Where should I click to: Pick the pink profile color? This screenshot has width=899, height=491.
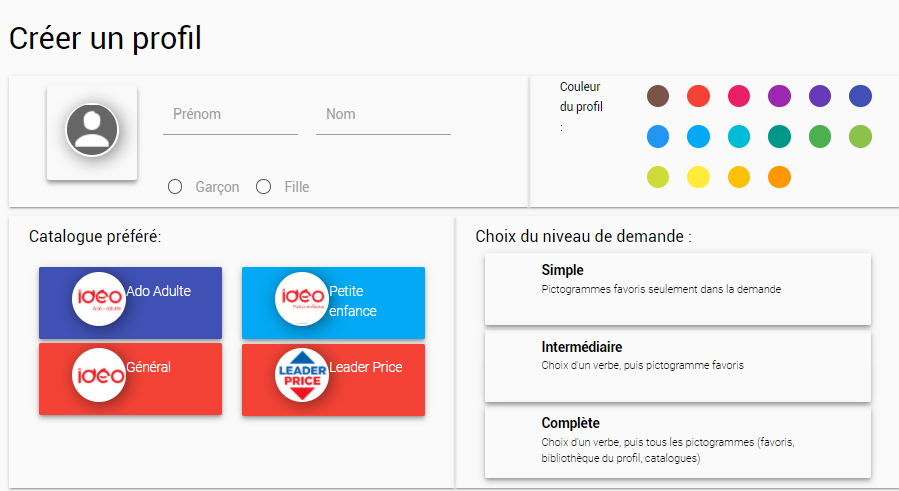[x=739, y=96]
